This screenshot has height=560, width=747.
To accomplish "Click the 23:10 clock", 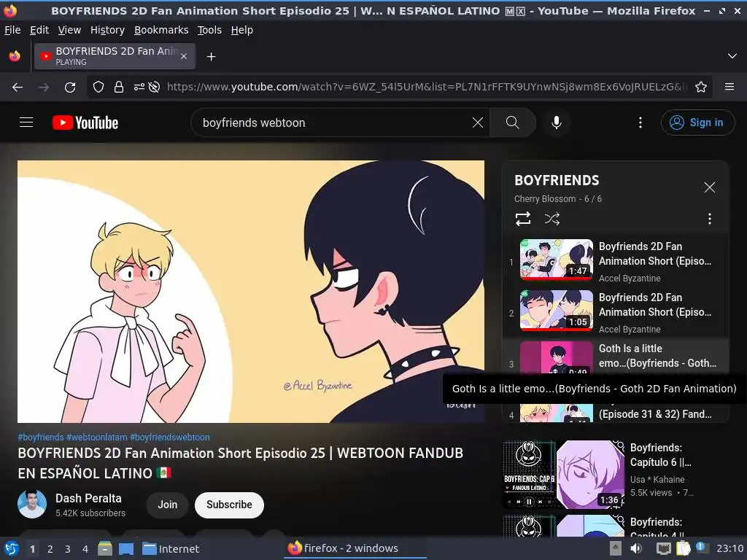I will coord(729,548).
